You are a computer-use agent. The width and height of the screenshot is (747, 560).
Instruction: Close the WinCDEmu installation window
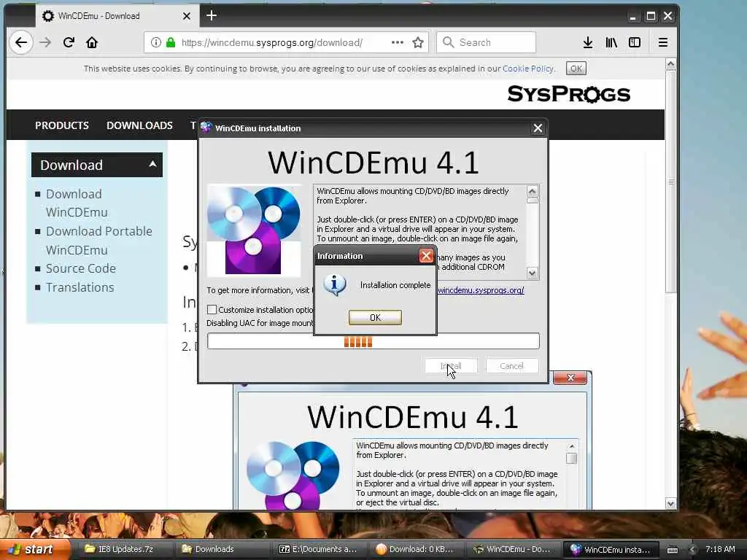pyautogui.click(x=538, y=128)
